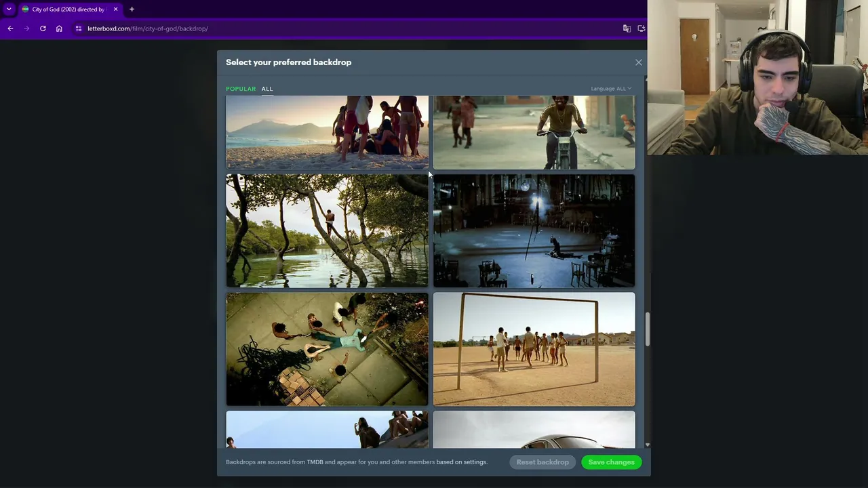Image resolution: width=868 pixels, height=488 pixels.
Task: Select the blue sky backdrop at bottom
Action: (327, 430)
